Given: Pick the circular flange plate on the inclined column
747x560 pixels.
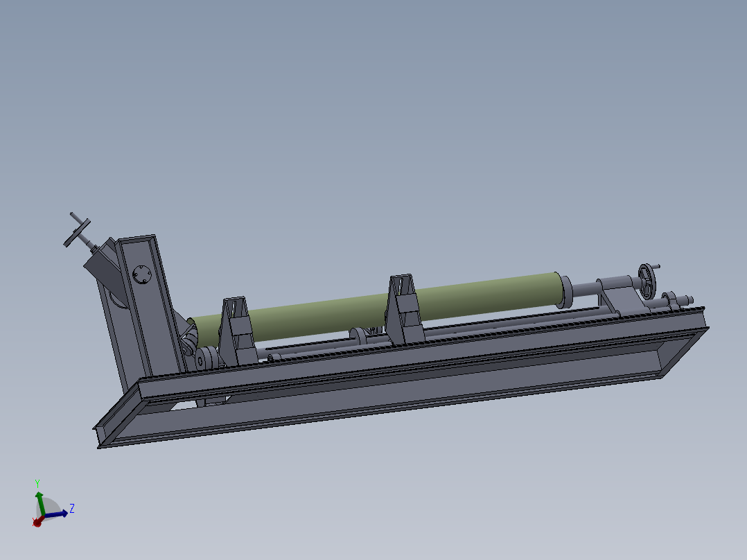Looking at the screenshot, I should [142, 274].
